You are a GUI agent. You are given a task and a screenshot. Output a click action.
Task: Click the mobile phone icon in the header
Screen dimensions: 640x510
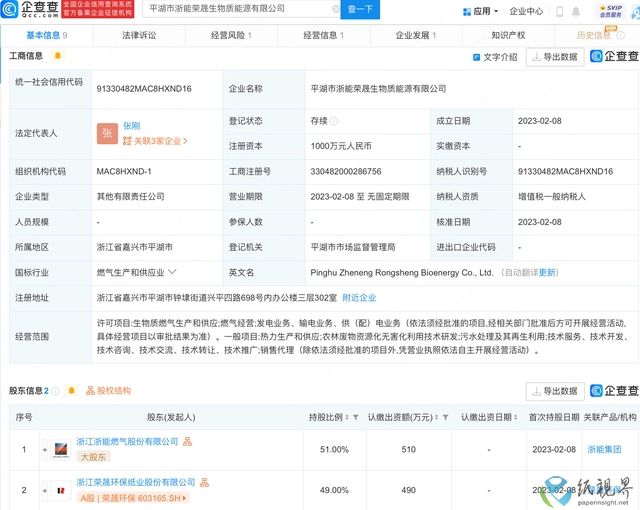[560, 12]
